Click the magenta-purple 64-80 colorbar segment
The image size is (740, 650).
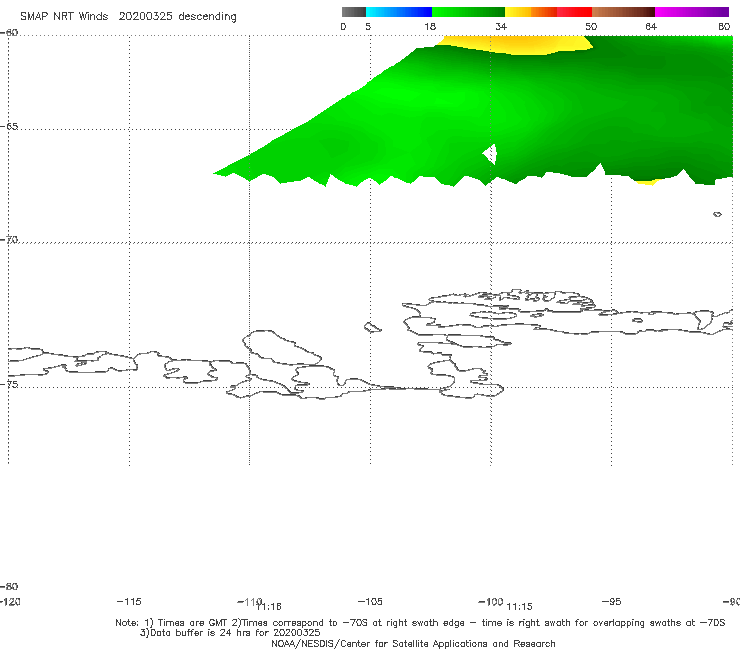pos(692,12)
